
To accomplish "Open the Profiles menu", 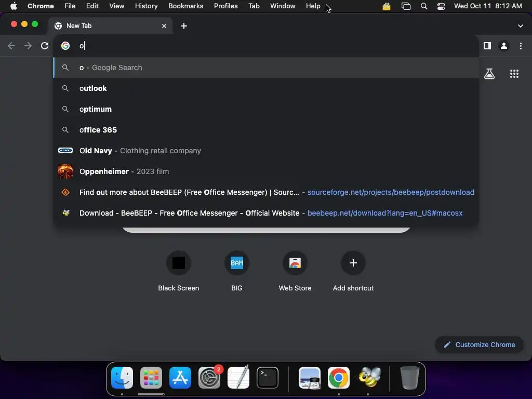I will point(226,6).
